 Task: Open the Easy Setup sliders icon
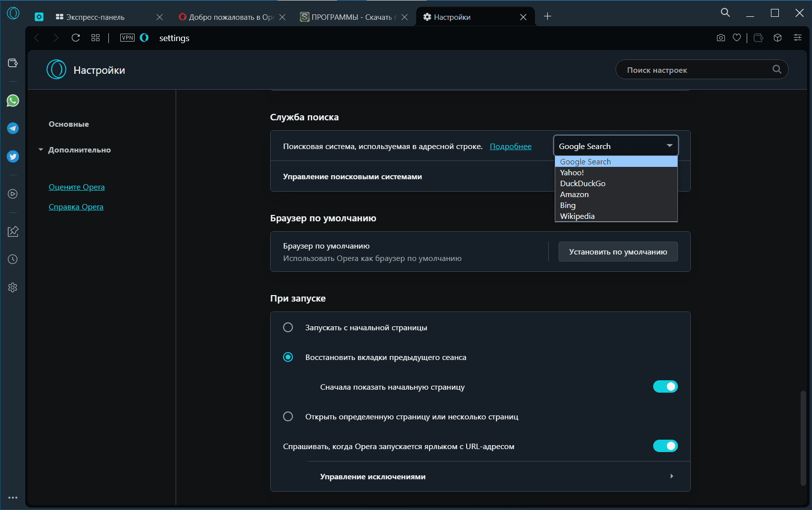(798, 38)
